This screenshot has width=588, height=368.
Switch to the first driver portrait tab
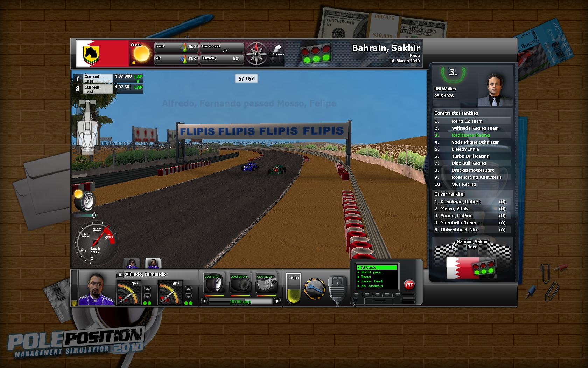pos(132,263)
